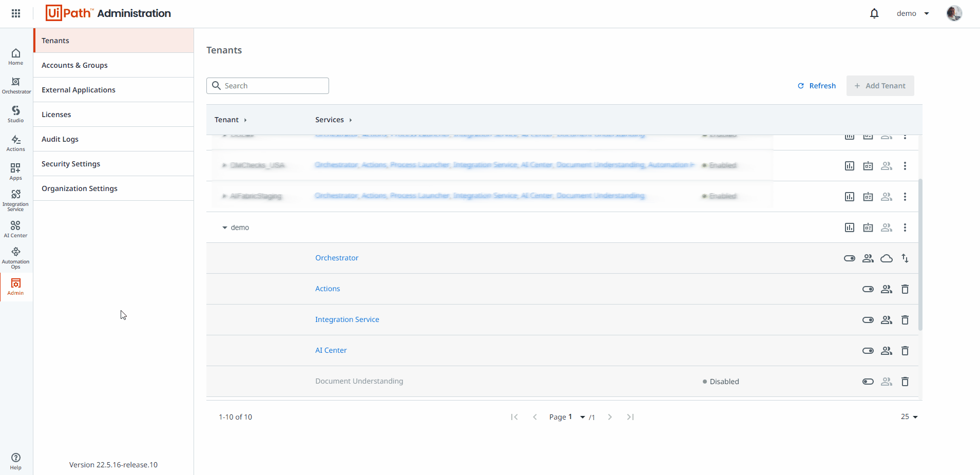Open three-dot menu for CMChecks_USA tenant
Viewport: 980px width, 475px height.
(905, 166)
